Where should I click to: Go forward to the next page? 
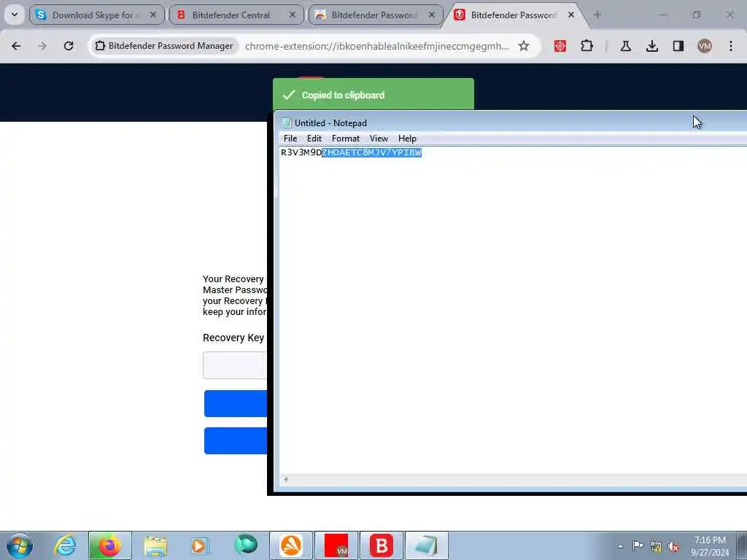click(x=42, y=46)
